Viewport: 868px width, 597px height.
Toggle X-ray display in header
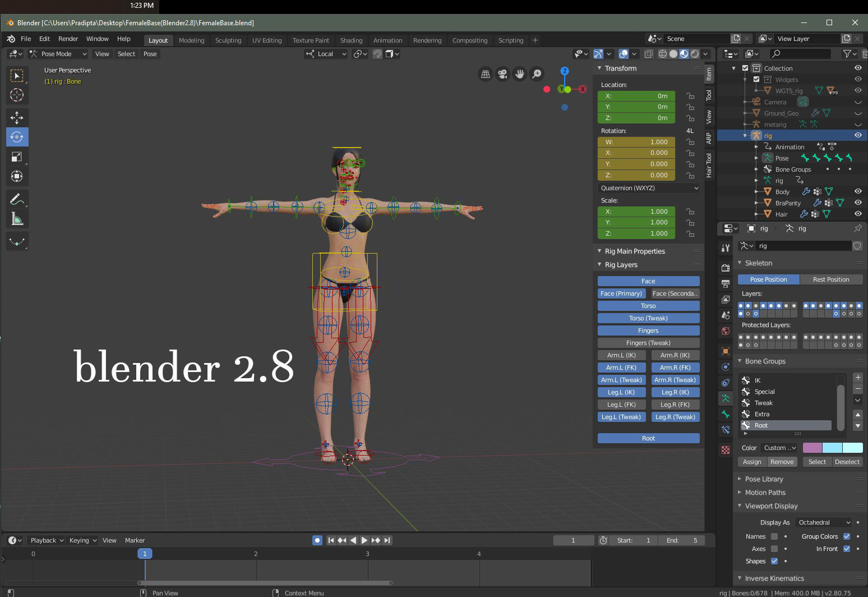(x=648, y=54)
